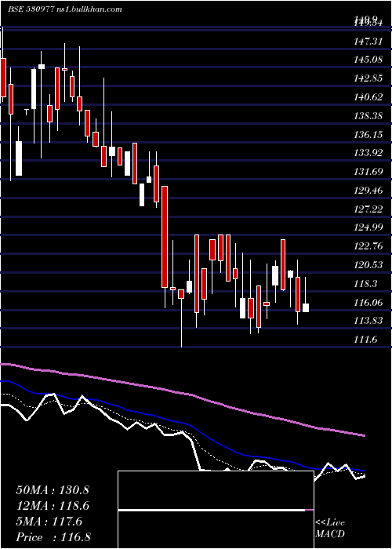Select the 111.6 lowest axis label
The height and width of the screenshot is (549, 392).
click(x=365, y=340)
